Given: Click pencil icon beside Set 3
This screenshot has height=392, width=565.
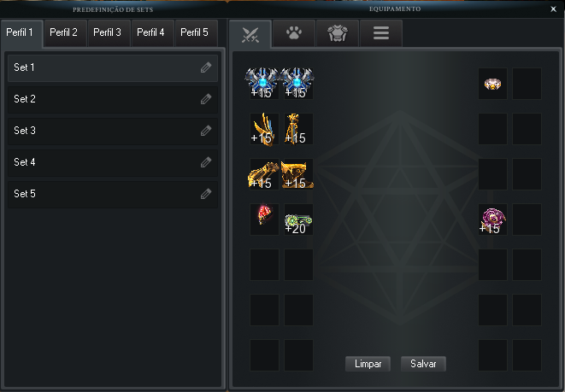Looking at the screenshot, I should 206,131.
